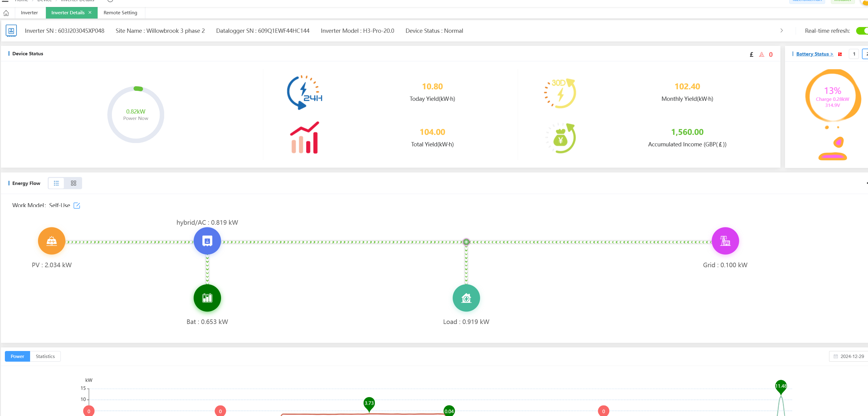Viewport: 868px width, 416px height.
Task: Click the battery node icon
Action: coord(207,298)
